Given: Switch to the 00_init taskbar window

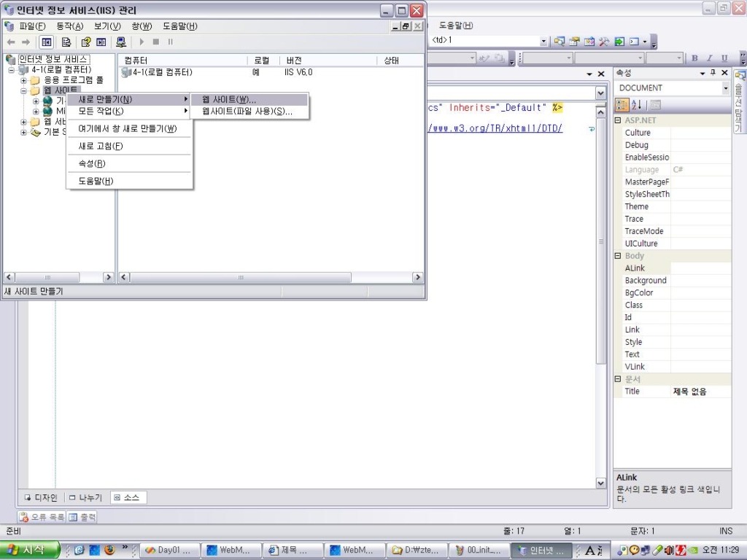Looking at the screenshot, I should click(x=480, y=551).
